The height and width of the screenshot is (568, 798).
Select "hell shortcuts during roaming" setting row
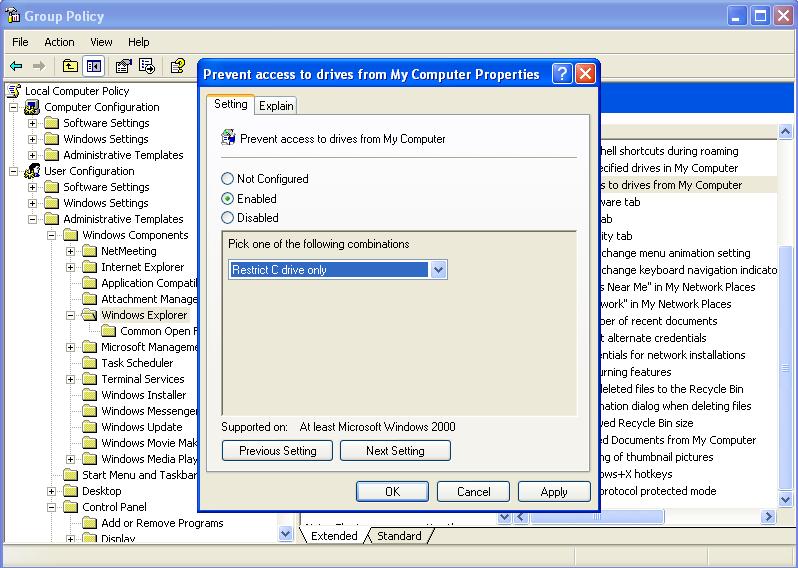[670, 151]
